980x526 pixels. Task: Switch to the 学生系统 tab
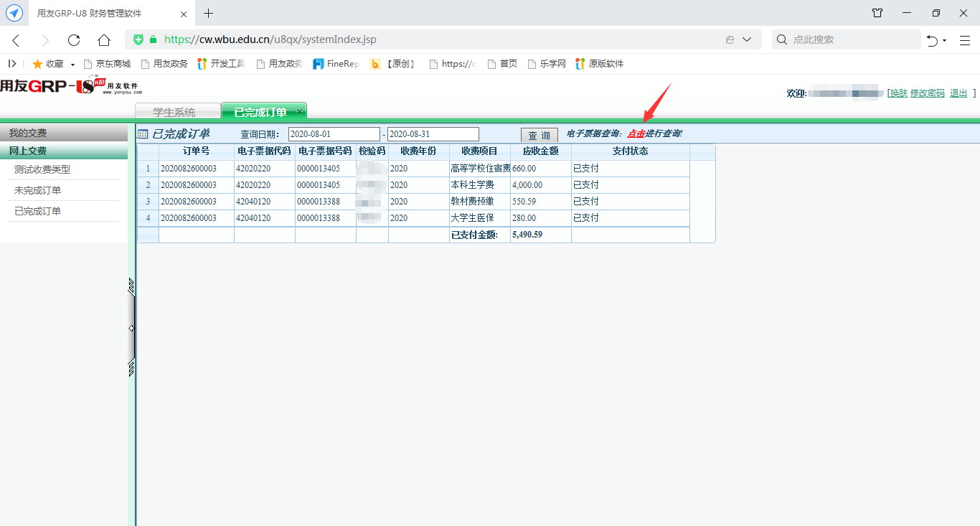coord(174,112)
